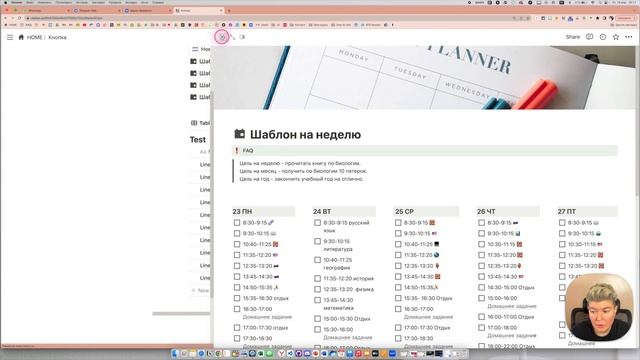640x360 pixels.
Task: Click New row at the list bottom
Action: (200, 291)
